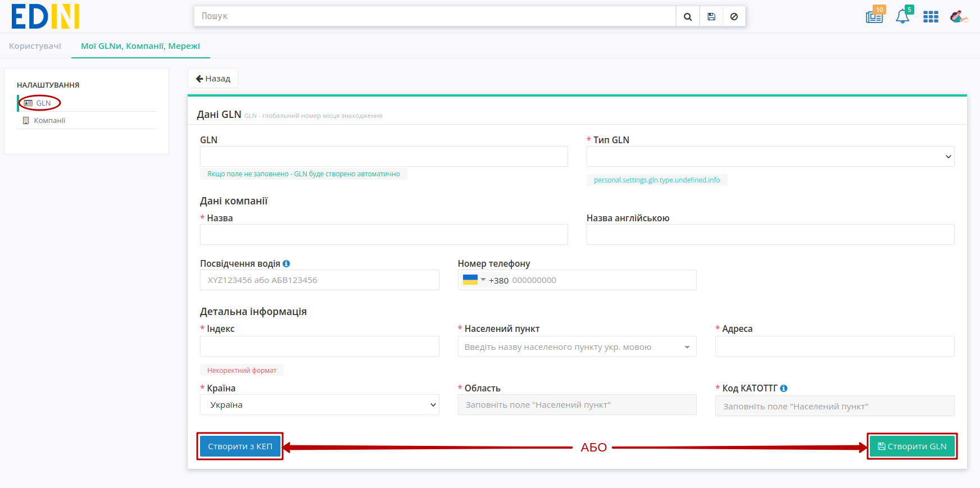This screenshot has width=980, height=488.
Task: Click the GLN auto-creation hint text
Action: coord(303,174)
